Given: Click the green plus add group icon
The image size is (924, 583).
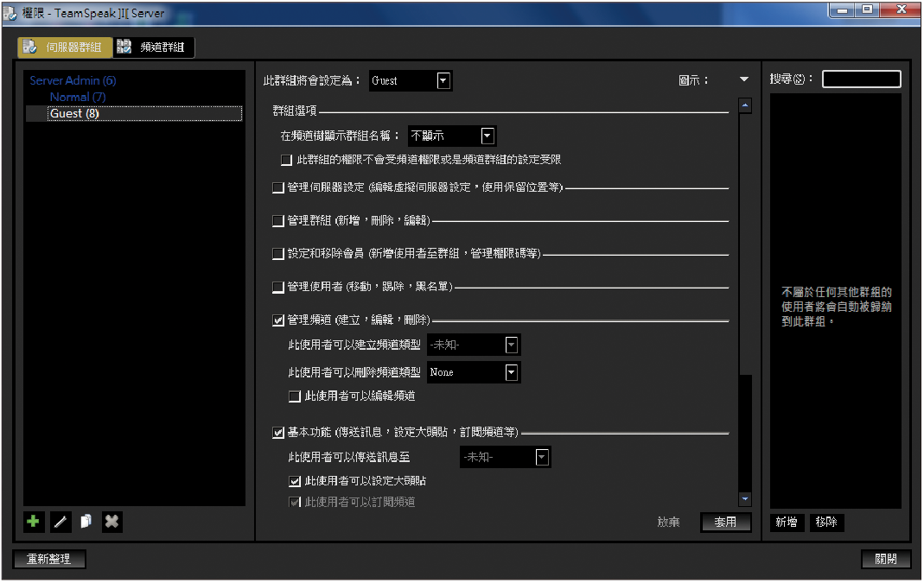Looking at the screenshot, I should 34,522.
